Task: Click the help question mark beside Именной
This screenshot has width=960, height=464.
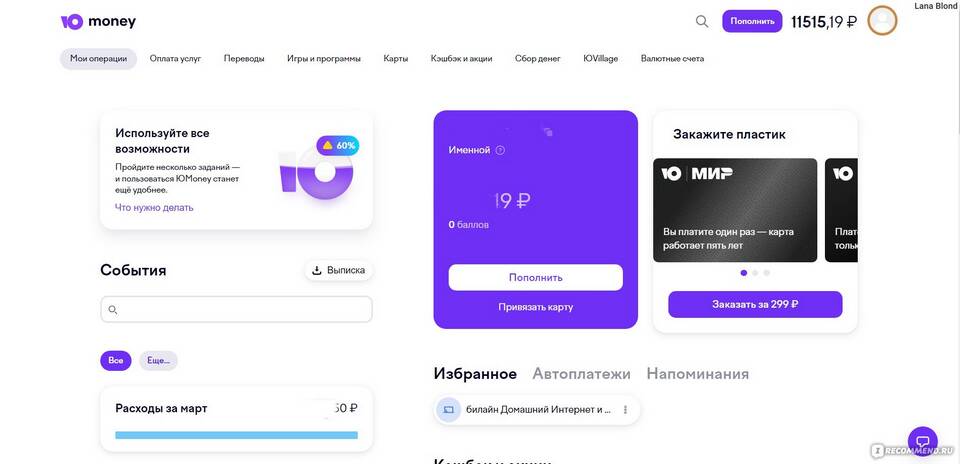Action: (x=500, y=150)
